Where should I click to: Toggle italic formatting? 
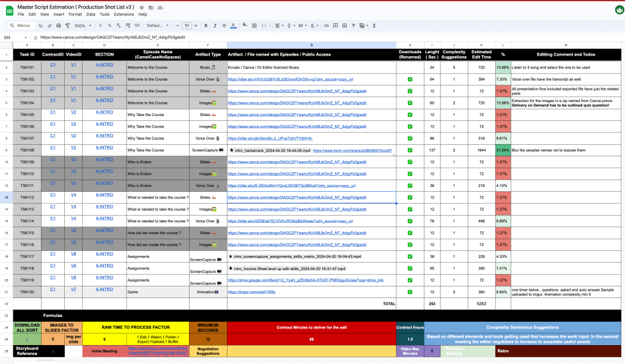point(215,26)
